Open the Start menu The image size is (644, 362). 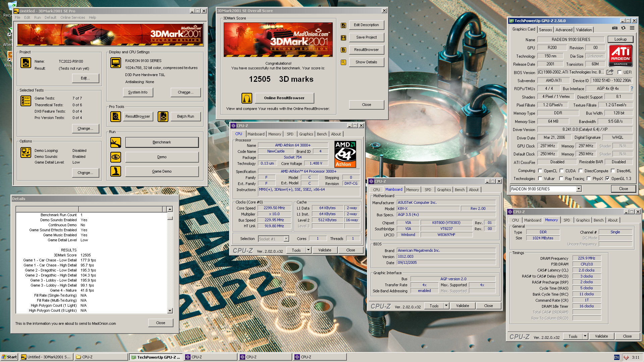click(x=9, y=357)
